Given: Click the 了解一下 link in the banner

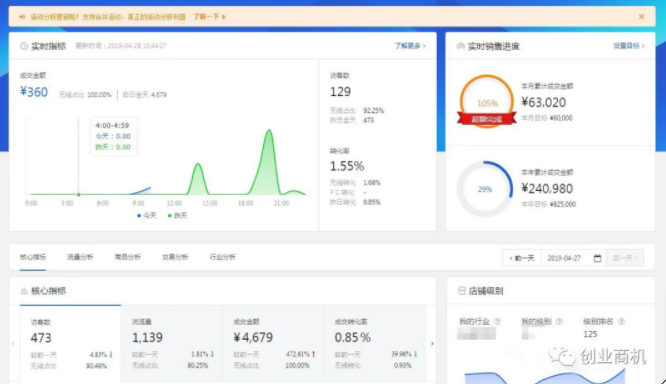Looking at the screenshot, I should pyautogui.click(x=209, y=17).
